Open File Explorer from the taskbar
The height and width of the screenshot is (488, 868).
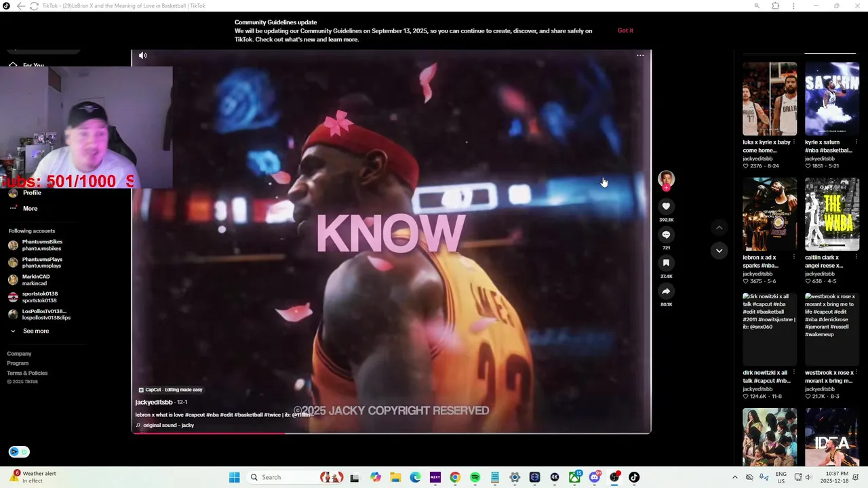395,477
